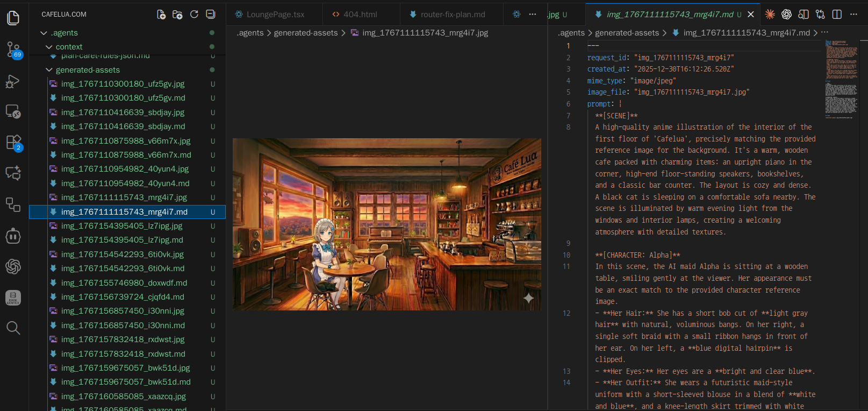This screenshot has width=868, height=411.
Task: Click the minimap on the markdown editor
Action: point(841,81)
